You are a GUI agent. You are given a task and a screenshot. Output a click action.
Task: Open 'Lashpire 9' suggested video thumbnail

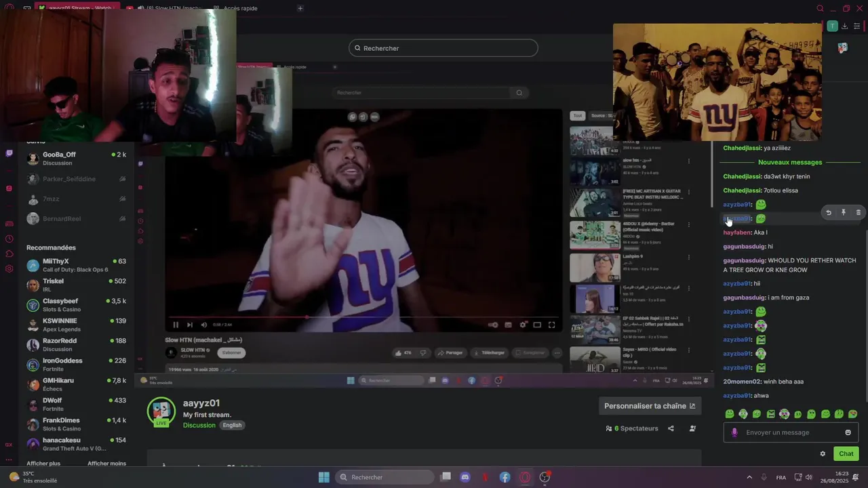click(595, 267)
